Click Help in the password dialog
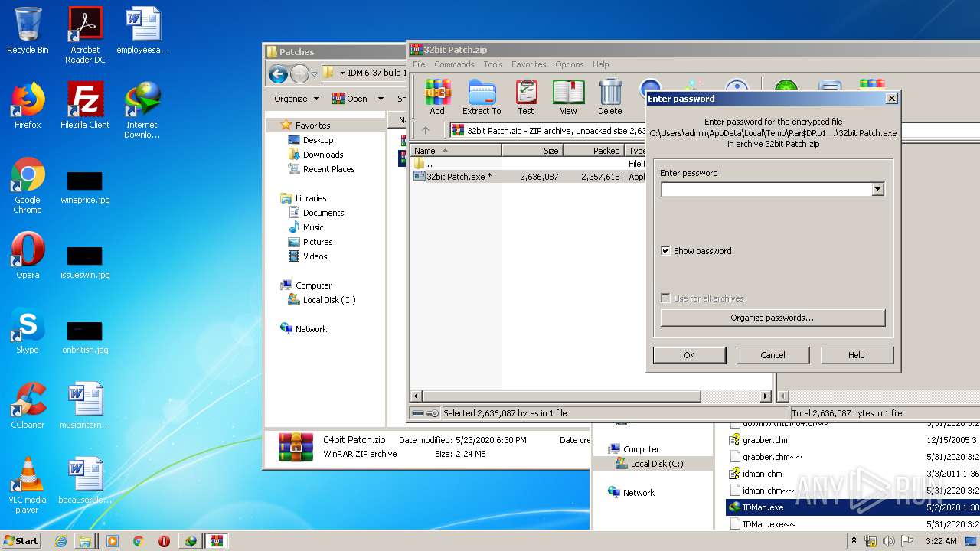980x551 pixels. tap(857, 355)
